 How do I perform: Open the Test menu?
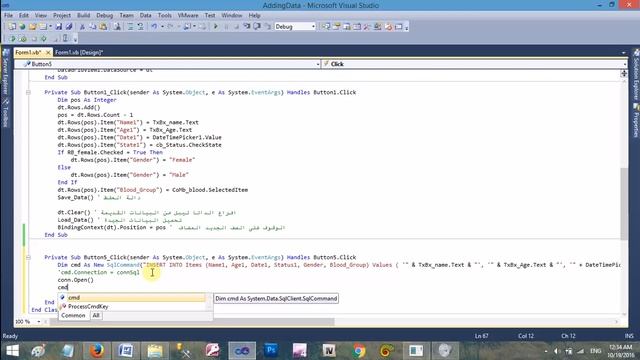coord(210,15)
